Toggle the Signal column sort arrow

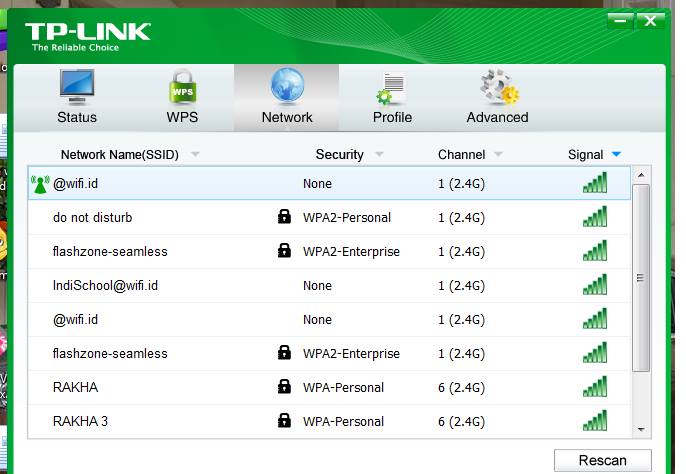(x=616, y=154)
